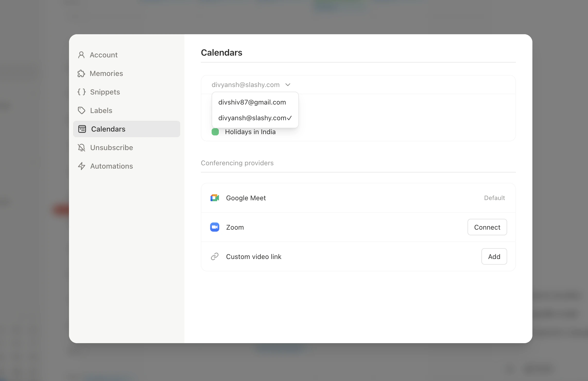Select the Account person icon
This screenshot has width=588, height=381.
[x=81, y=55]
